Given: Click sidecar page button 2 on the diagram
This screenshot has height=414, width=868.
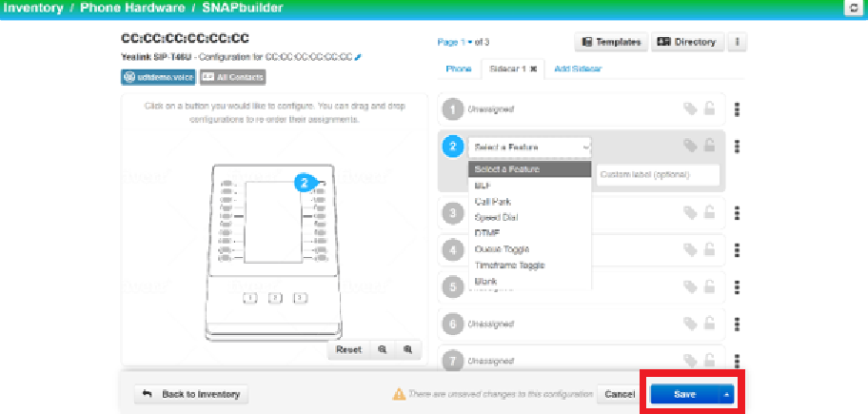Looking at the screenshot, I should (275, 298).
